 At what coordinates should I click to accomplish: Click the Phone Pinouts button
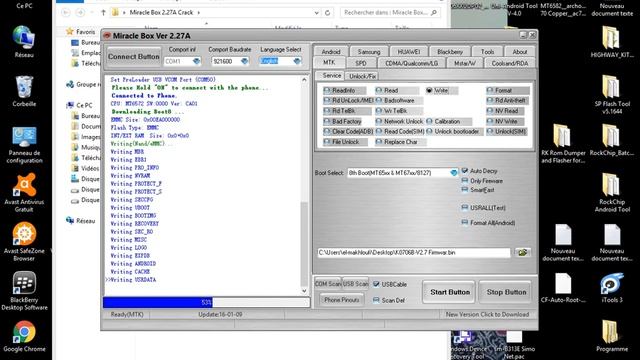pyautogui.click(x=342, y=300)
